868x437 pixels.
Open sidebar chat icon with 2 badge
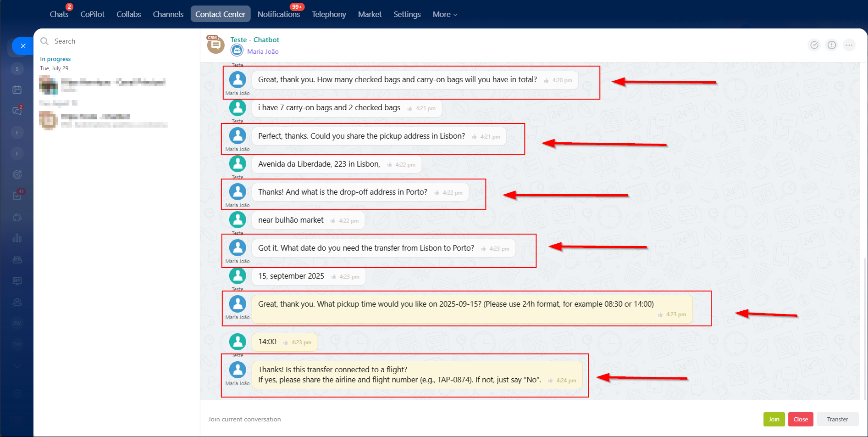17,111
